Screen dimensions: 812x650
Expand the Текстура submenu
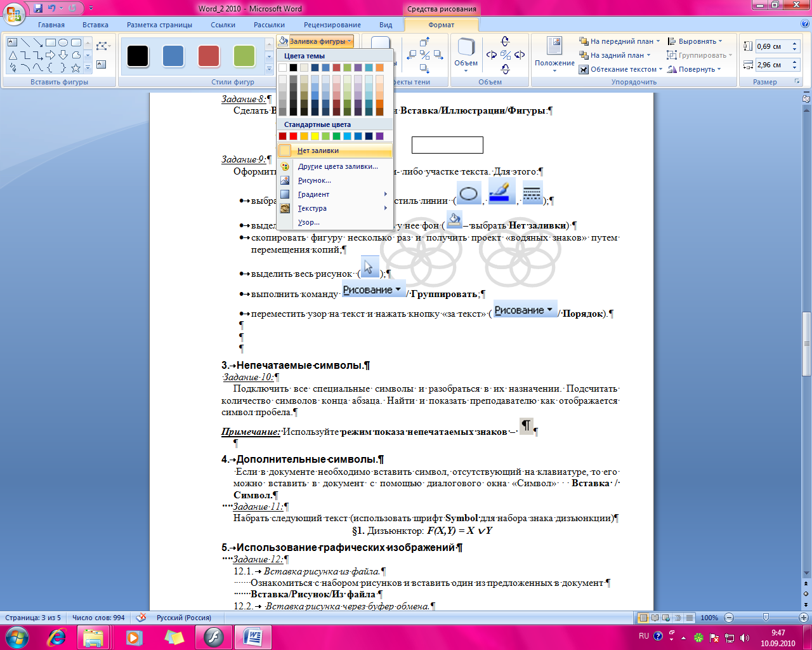click(335, 208)
